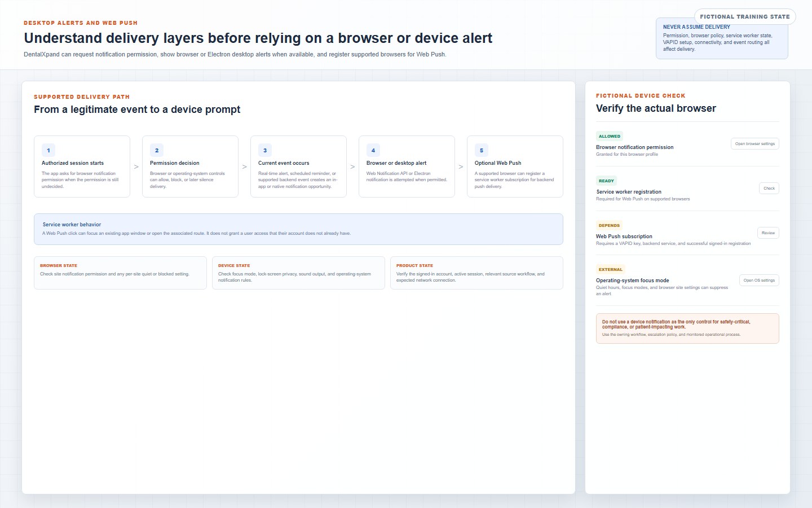Select the Browser or desktop alert title
The width and height of the screenshot is (812, 508).
[x=396, y=163]
